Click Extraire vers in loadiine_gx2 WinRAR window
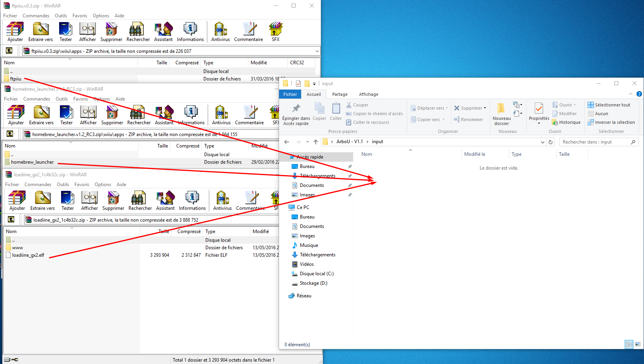This screenshot has height=364, width=644. click(x=43, y=201)
